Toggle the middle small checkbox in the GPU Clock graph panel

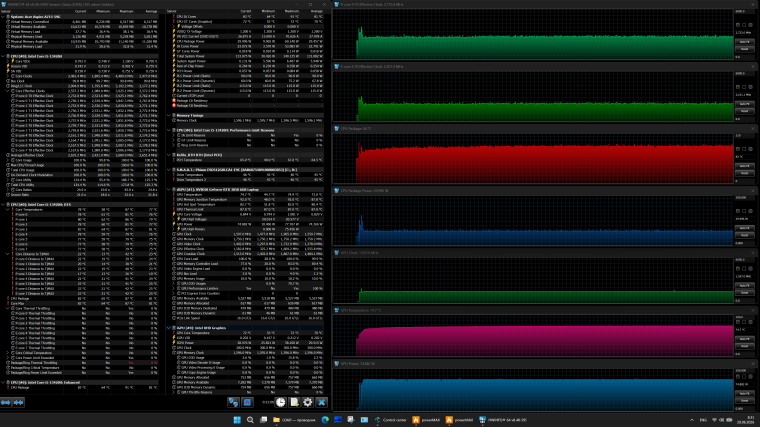pos(744,269)
